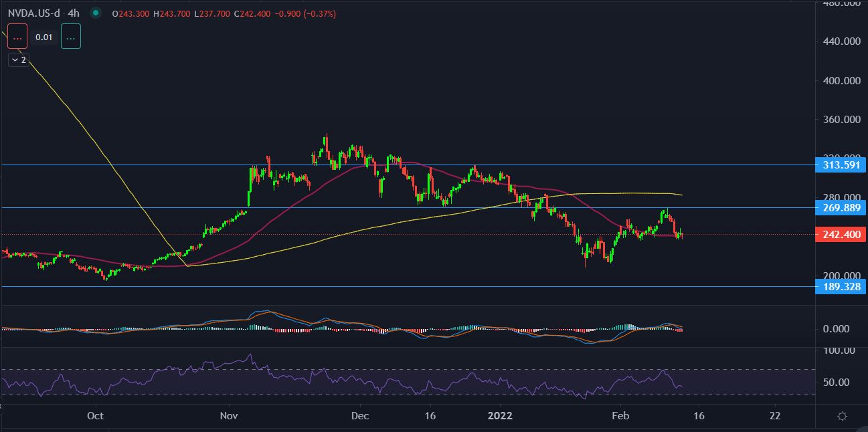Click the green market status dot
Screen dimensions: 868x432
[96, 13]
